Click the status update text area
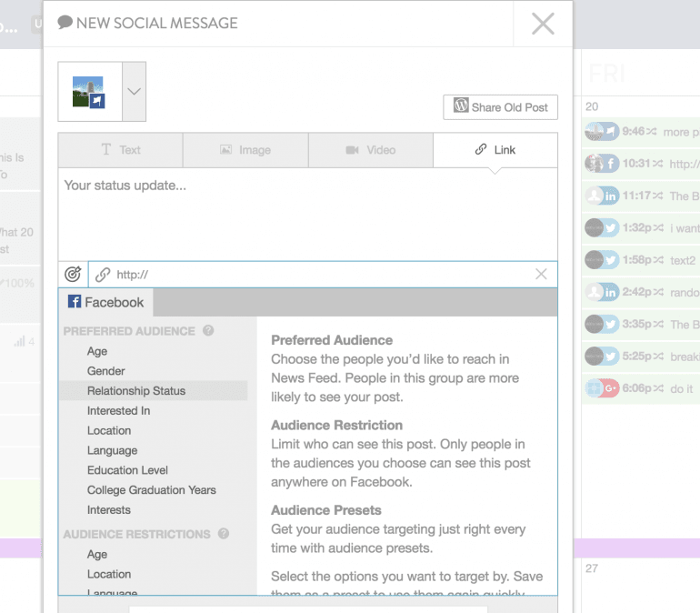Viewport: 700px width, 613px height. point(307,214)
